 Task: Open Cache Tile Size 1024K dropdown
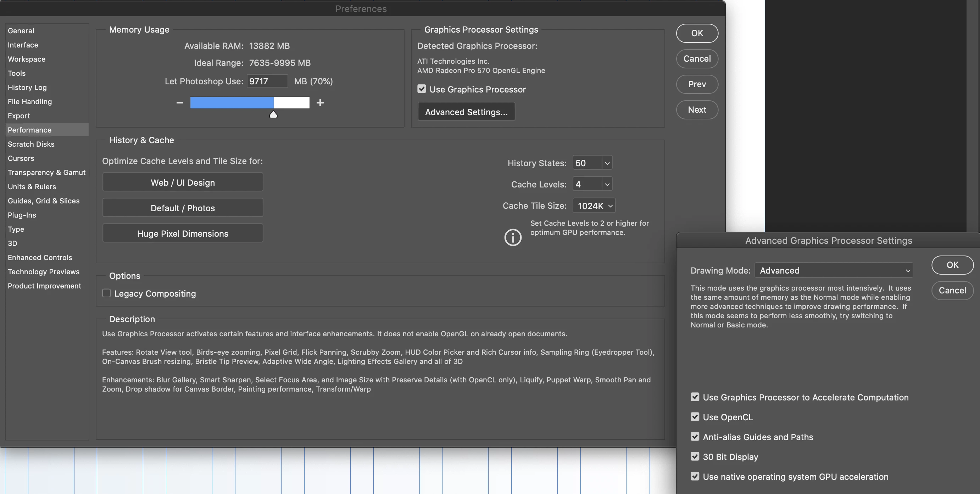594,206
